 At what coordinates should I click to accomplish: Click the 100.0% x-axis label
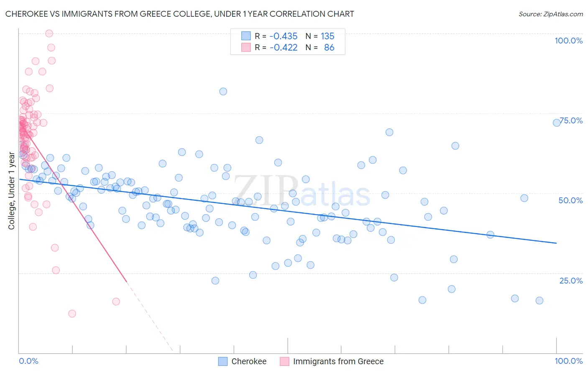568,361
